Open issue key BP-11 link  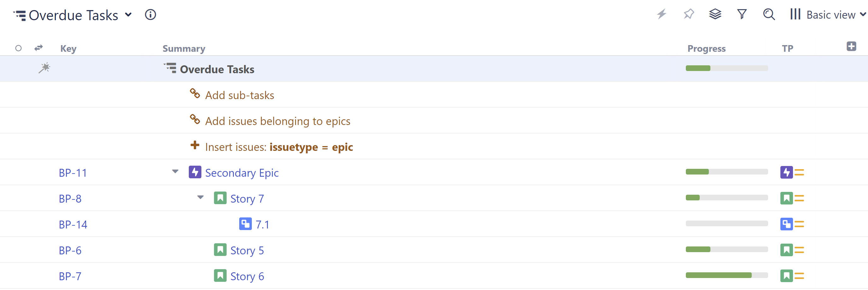pyautogui.click(x=73, y=173)
